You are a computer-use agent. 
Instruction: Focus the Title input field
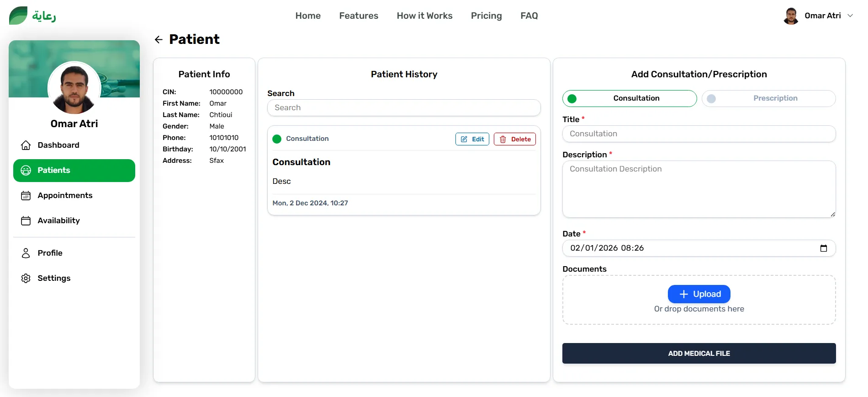[x=699, y=134]
